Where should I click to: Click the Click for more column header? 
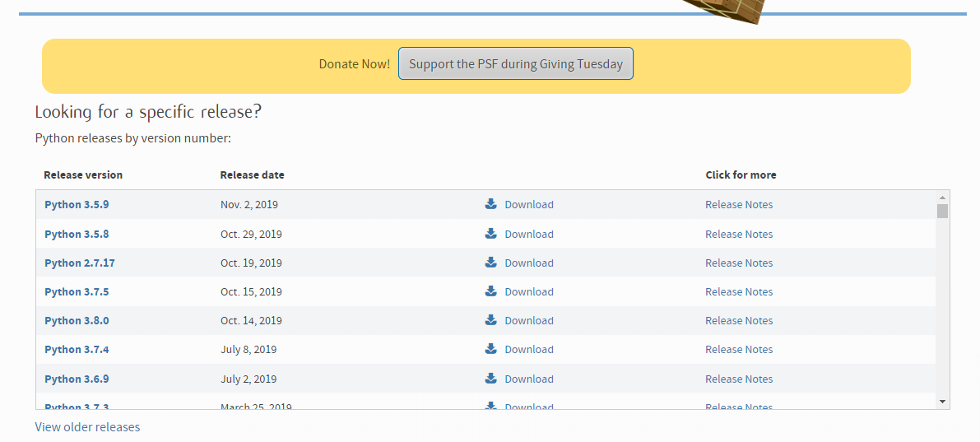[x=741, y=174]
